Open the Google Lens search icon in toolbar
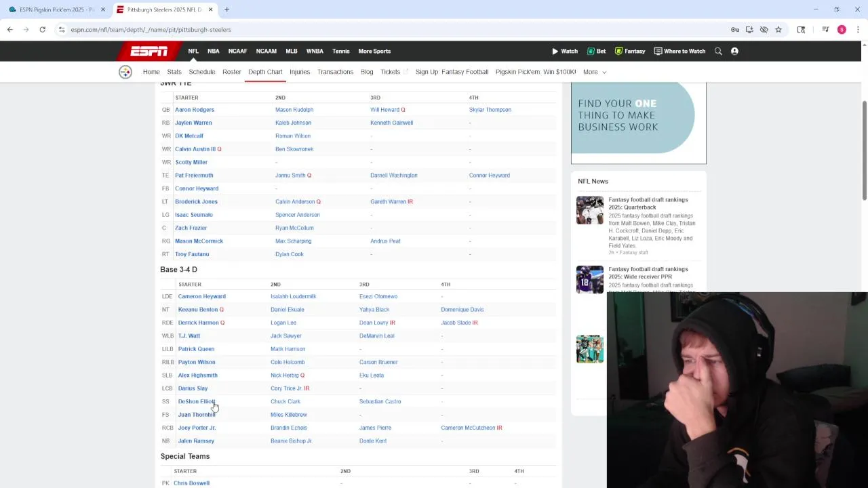868x488 pixels. point(801,30)
